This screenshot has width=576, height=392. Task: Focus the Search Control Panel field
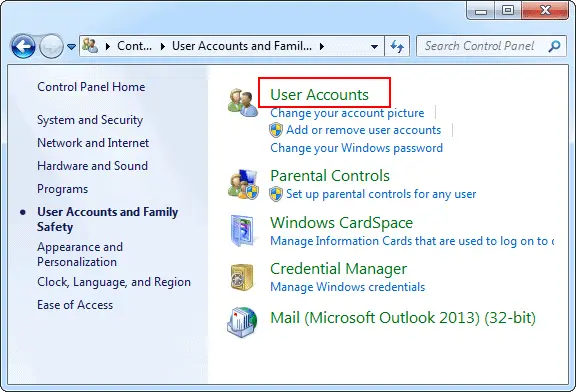click(x=491, y=46)
